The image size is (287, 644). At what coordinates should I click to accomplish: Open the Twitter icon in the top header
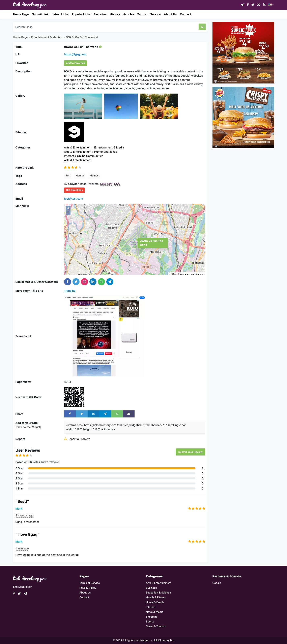[253, 5]
